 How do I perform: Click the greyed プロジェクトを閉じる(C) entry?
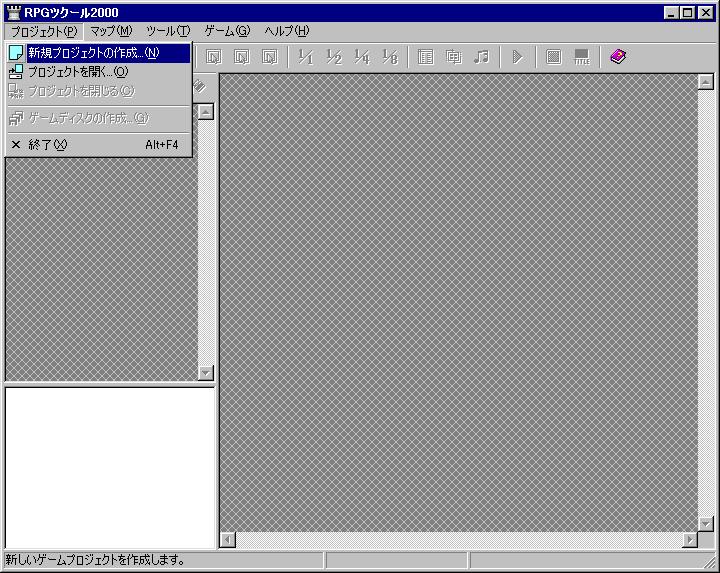99,91
